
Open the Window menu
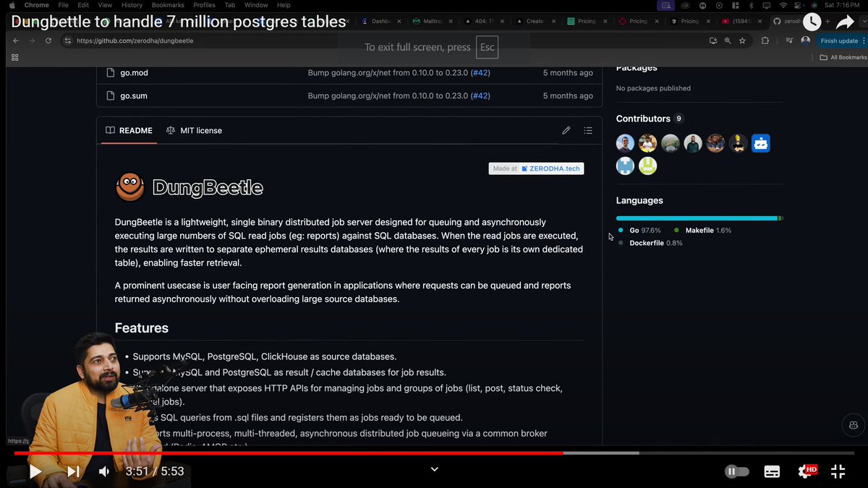point(256,5)
